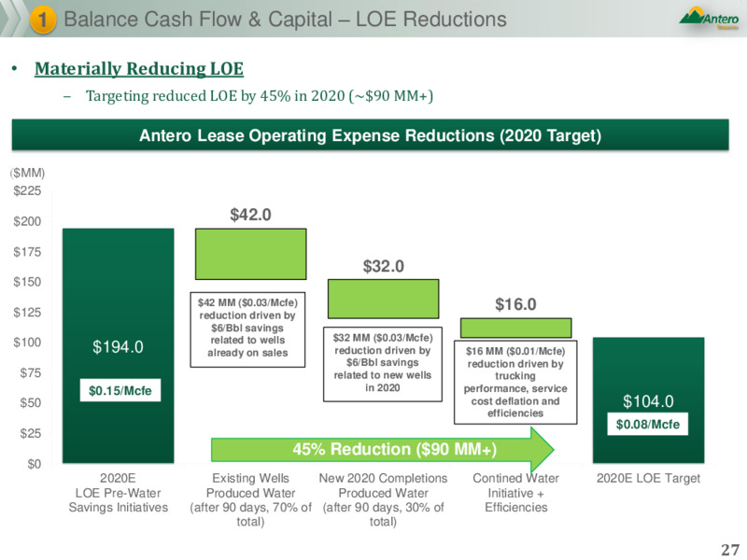Click the '$16.0' value label
This screenshot has width=747, height=560.
click(x=516, y=304)
